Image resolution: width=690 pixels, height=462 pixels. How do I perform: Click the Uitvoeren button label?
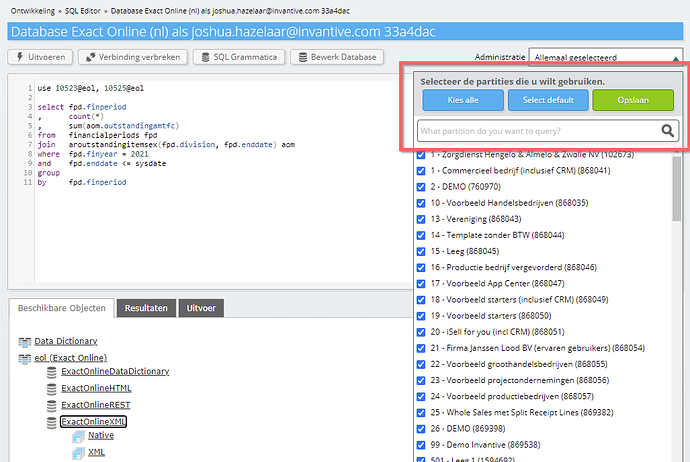pyautogui.click(x=47, y=57)
